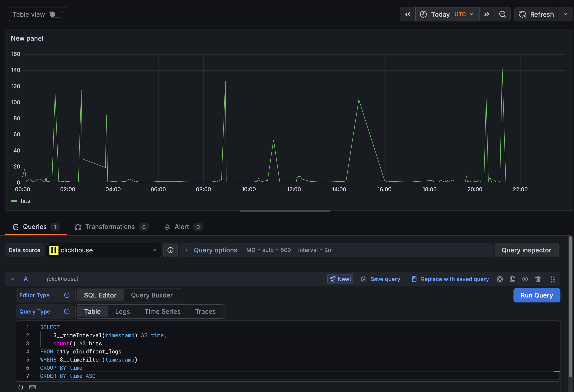
Task: Select the Time Series query type
Action: pos(162,311)
